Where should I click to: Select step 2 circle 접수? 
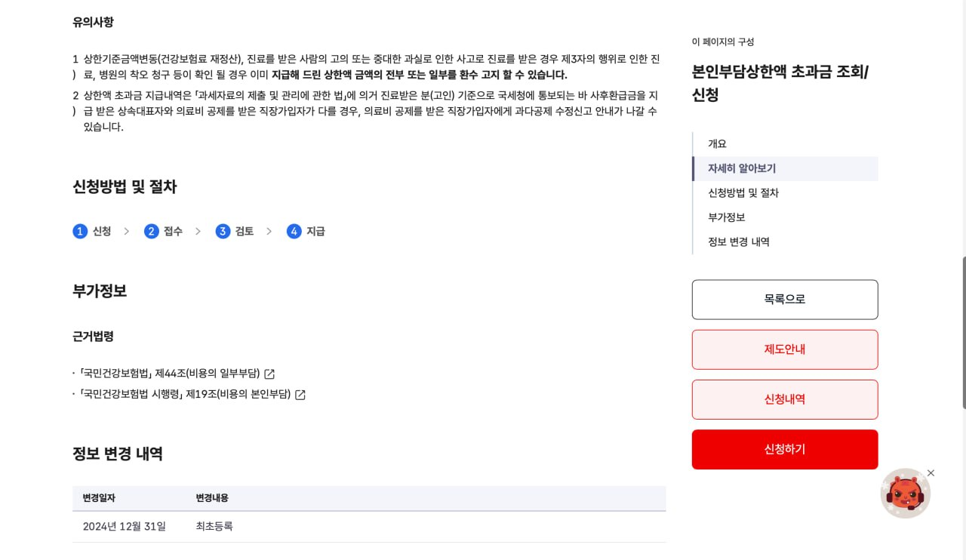[x=152, y=231]
